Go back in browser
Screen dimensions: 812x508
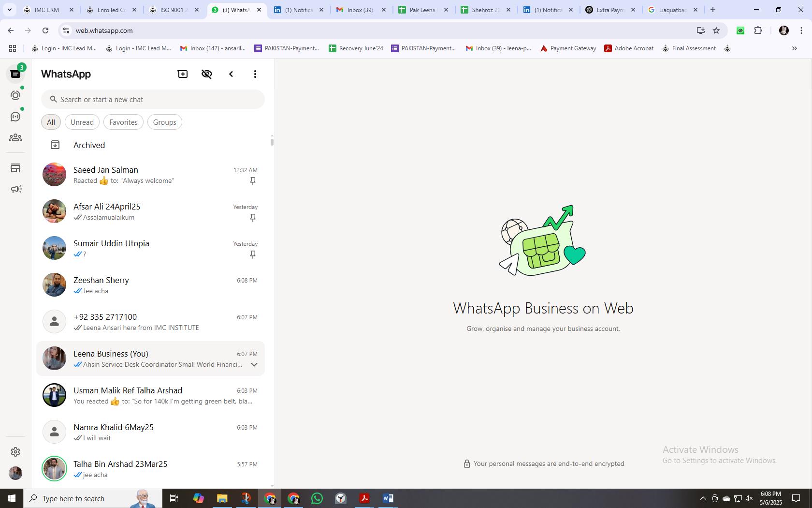[x=11, y=30]
